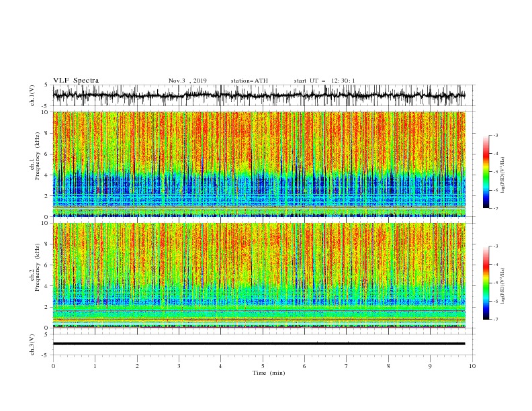
Task: Click time axis tick label "7"
Action: 347,366
